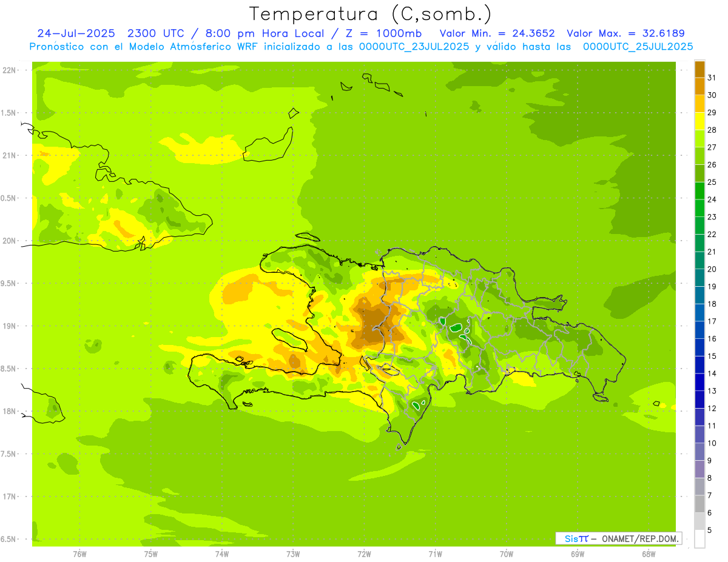The image size is (728, 562).
Task: Click the '19N' latitude axis label
Action: (x=9, y=326)
